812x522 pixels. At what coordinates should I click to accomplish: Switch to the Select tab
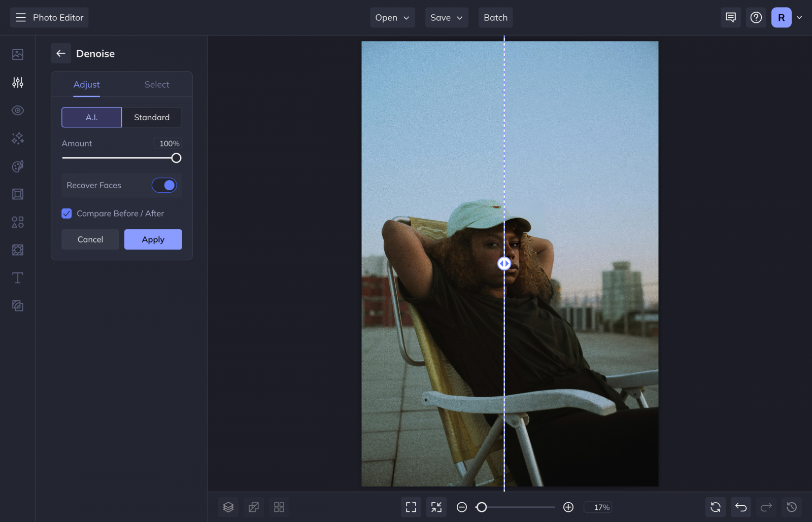coord(156,84)
